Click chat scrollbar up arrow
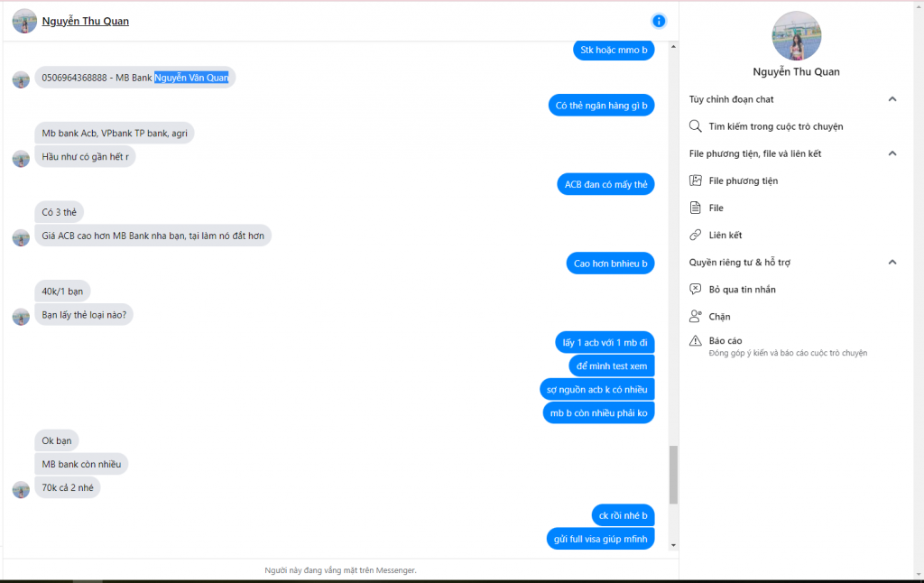Viewport: 924px width, 583px height. point(673,47)
